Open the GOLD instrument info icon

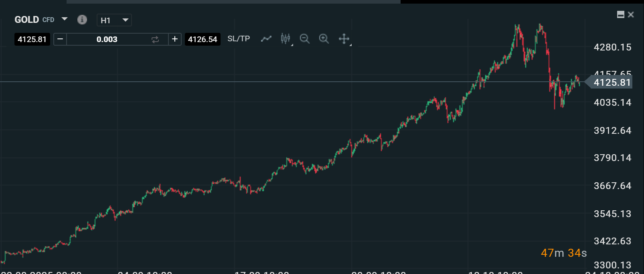pyautogui.click(x=82, y=20)
